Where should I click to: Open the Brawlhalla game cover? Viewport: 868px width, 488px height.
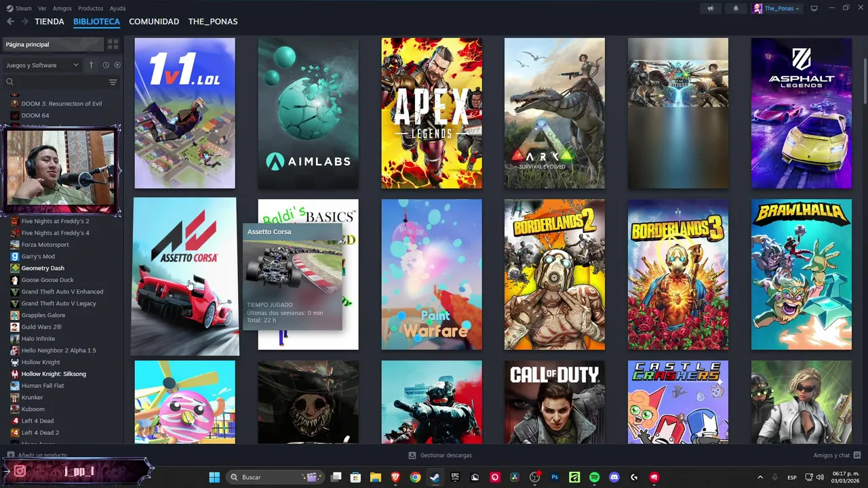click(801, 274)
